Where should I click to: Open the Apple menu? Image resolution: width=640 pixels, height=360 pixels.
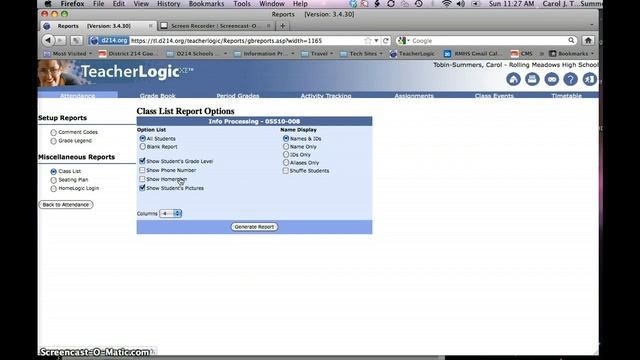coord(48,4)
